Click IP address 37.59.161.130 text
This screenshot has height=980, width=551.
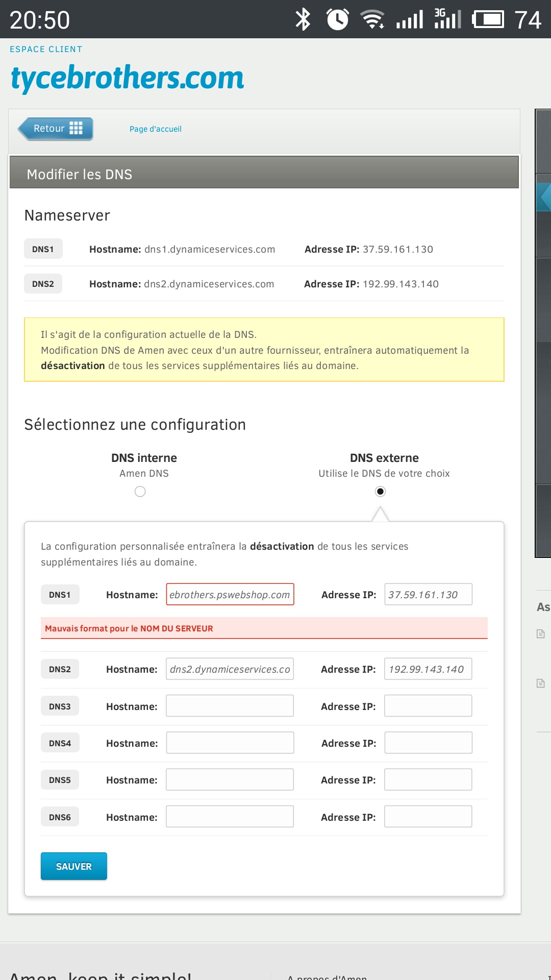398,249
